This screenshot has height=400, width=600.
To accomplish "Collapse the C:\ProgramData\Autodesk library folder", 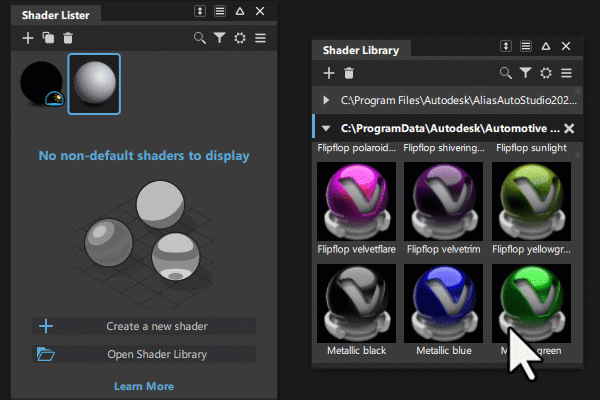I will click(x=326, y=128).
